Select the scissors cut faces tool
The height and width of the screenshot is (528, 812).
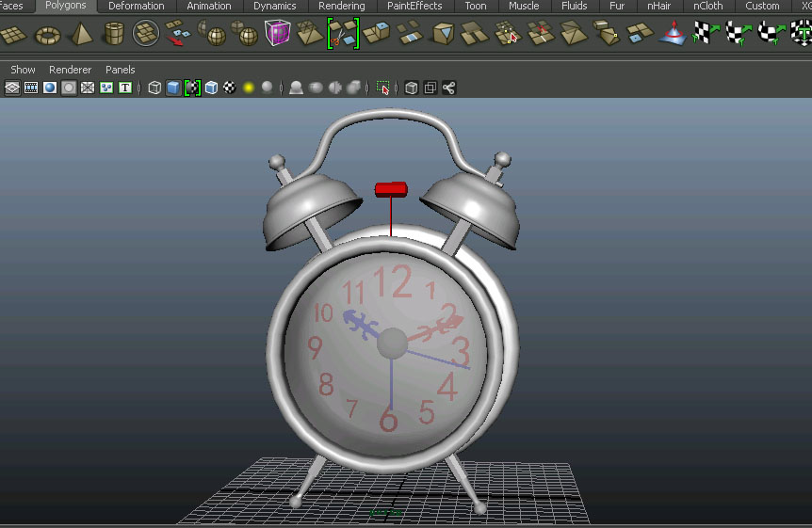coord(343,34)
